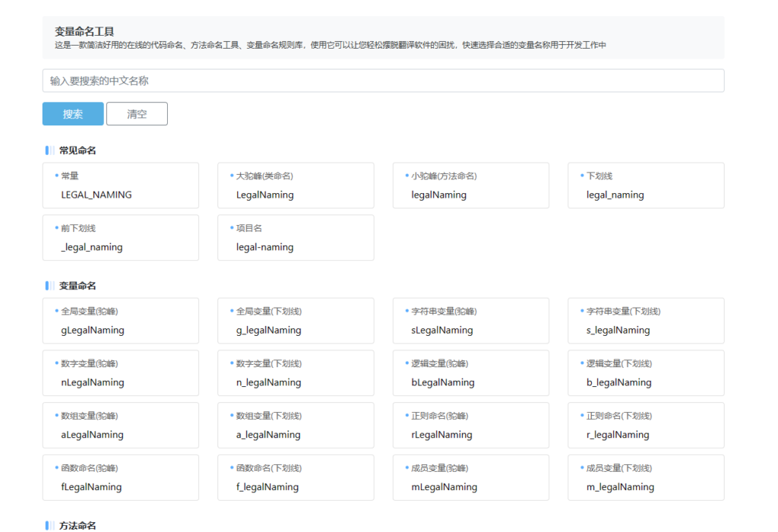This screenshot has height=532, width=778.
Task: Copy the 小驼峰(方法命名) legalNaming result
Action: (x=470, y=185)
